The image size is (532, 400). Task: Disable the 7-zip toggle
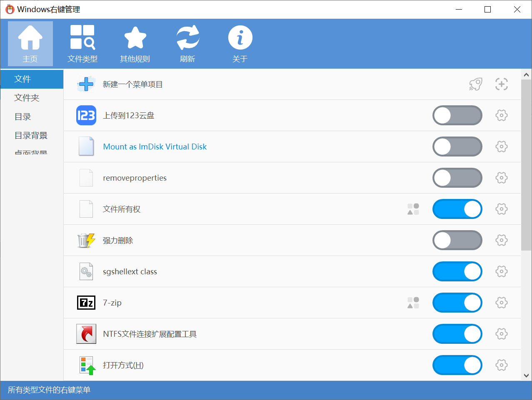click(457, 303)
